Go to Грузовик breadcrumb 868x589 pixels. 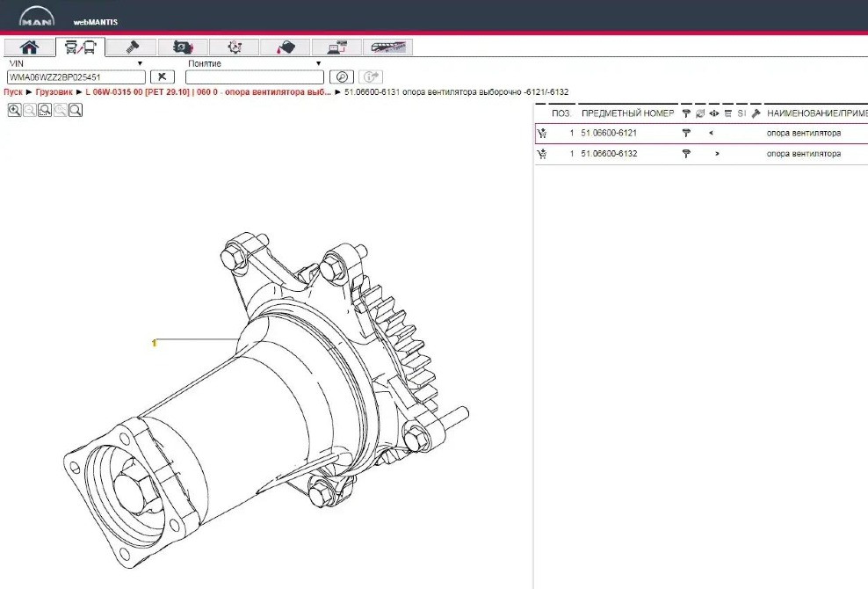[x=54, y=92]
